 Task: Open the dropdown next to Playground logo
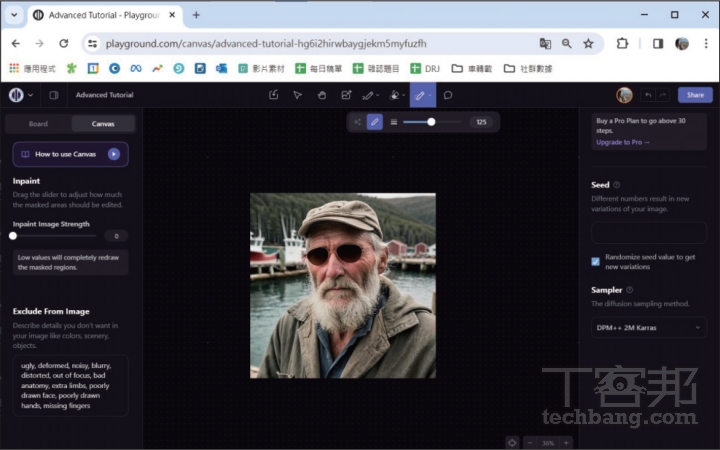30,95
